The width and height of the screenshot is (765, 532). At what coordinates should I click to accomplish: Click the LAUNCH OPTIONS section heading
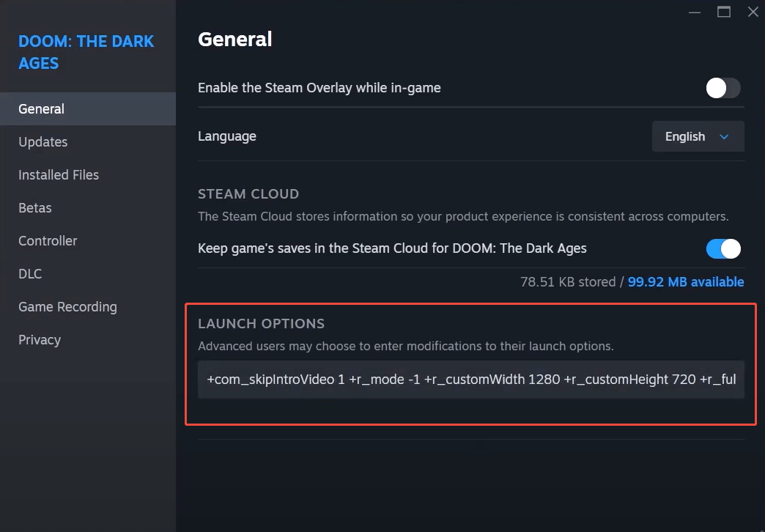pos(261,324)
